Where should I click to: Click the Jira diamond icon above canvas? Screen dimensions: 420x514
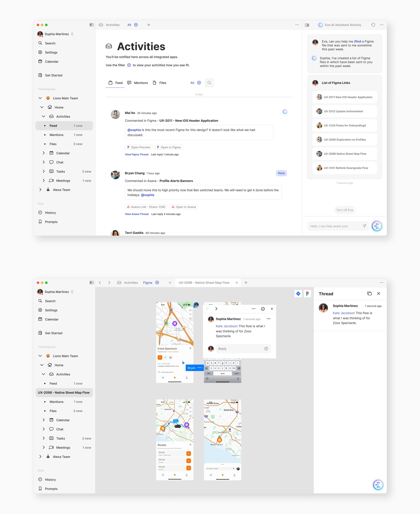[x=298, y=294]
